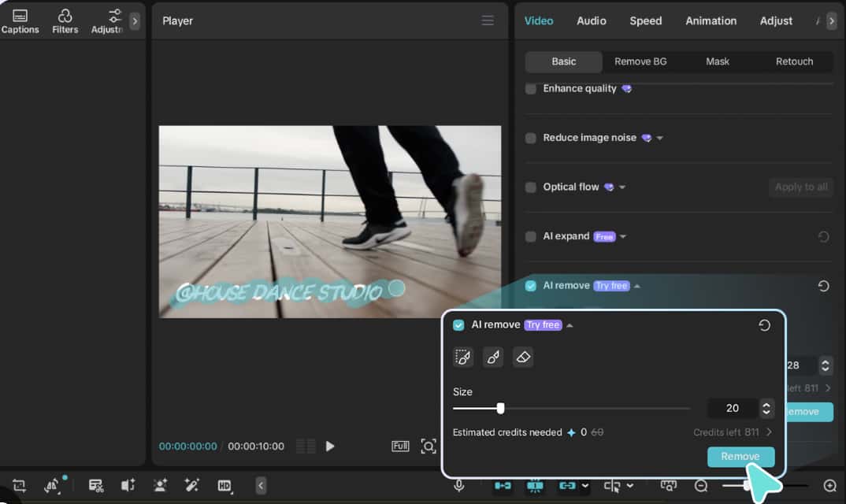Open the Captions panel

[x=20, y=21]
